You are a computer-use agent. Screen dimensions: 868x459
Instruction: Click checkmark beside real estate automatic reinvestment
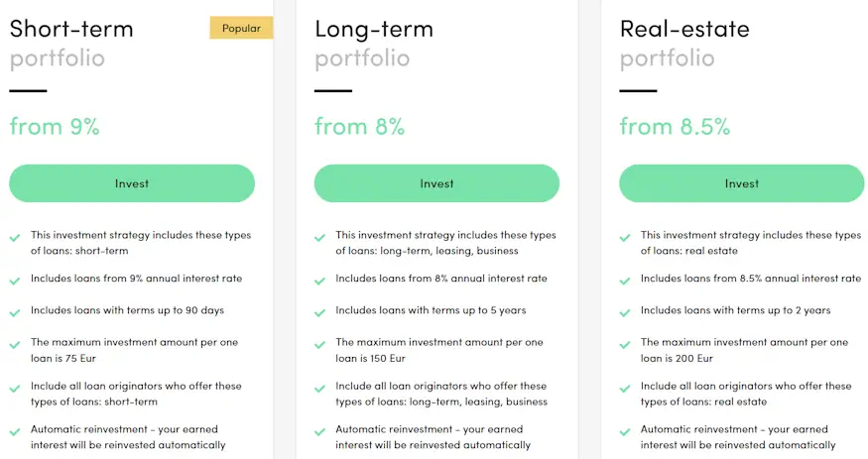(x=625, y=432)
